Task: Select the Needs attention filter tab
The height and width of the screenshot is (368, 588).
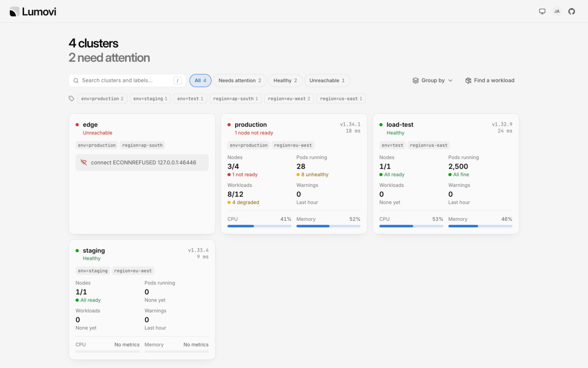Action: (240, 81)
